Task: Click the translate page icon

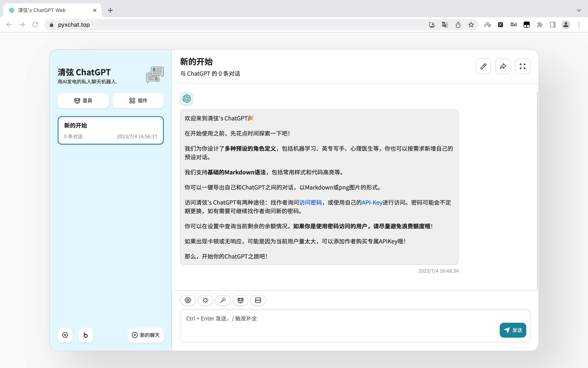Action: coord(445,25)
